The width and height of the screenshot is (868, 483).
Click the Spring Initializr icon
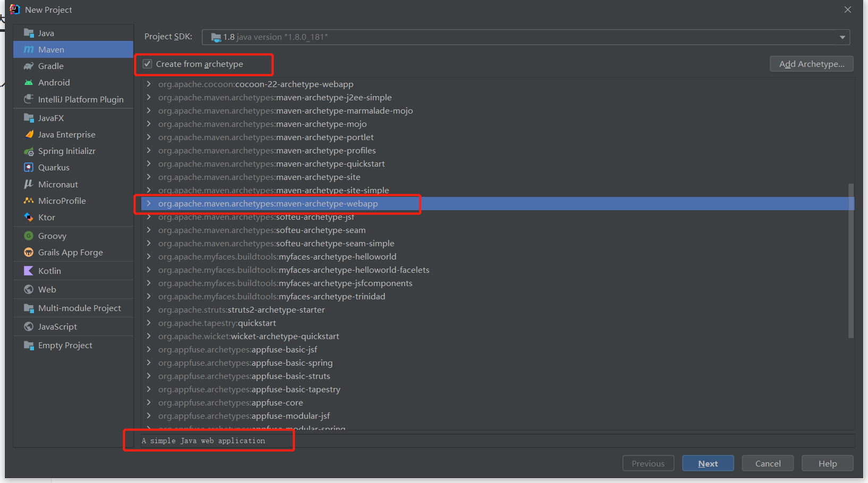click(29, 151)
